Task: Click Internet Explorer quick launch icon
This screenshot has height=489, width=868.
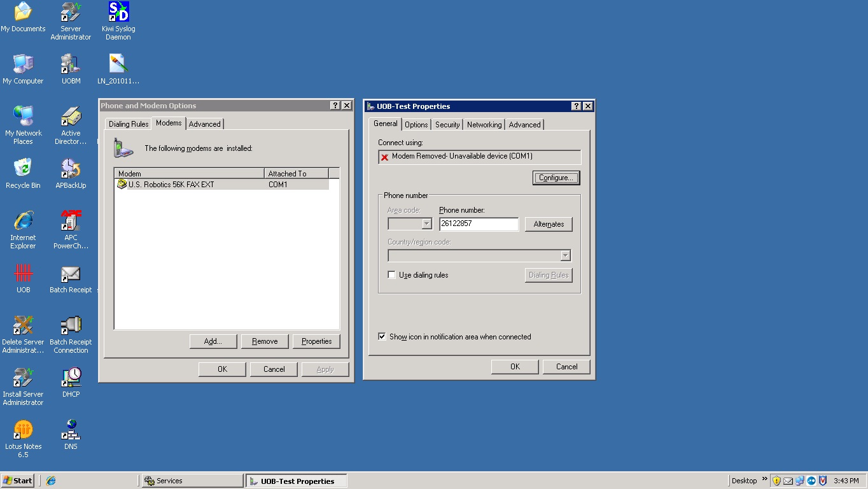Action: coord(51,481)
